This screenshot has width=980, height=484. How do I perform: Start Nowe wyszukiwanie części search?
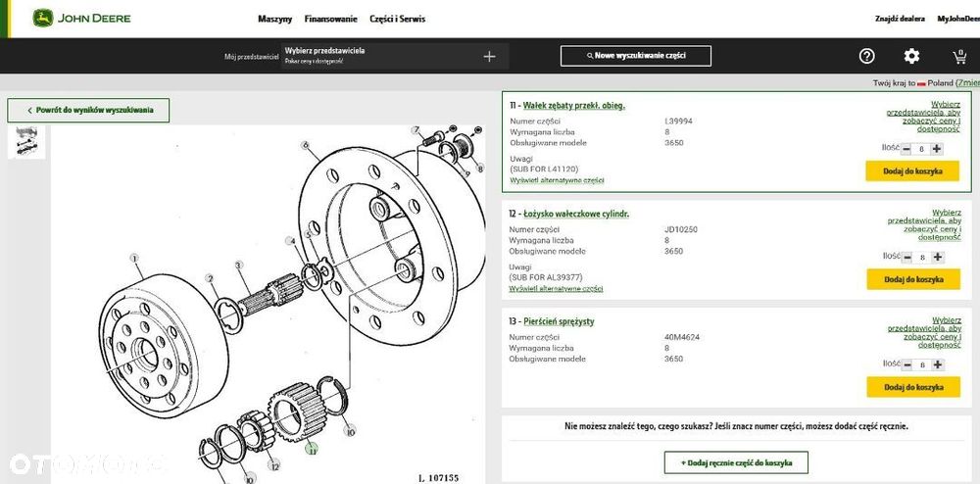click(x=636, y=56)
